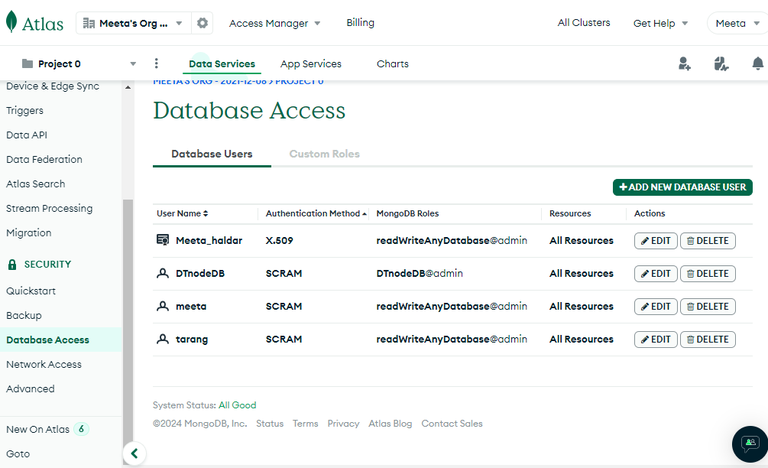Open the support chat widget icon
This screenshot has height=468, width=768.
(x=748, y=443)
